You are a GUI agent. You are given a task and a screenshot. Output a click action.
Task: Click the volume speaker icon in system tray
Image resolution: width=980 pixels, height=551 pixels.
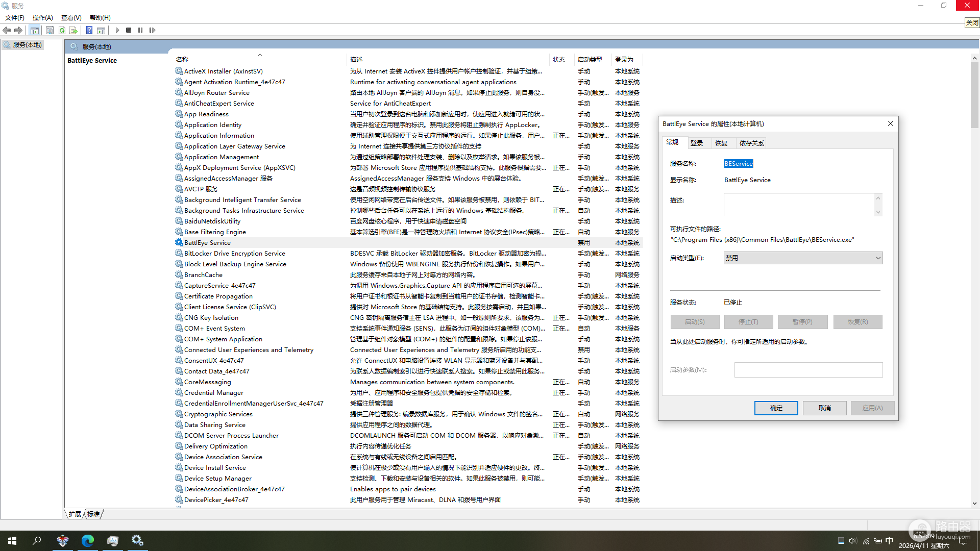[x=853, y=541]
